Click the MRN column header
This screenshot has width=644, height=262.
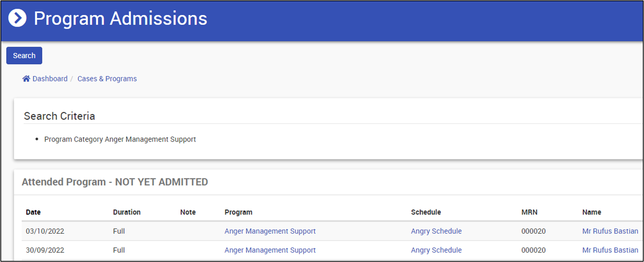click(x=529, y=212)
